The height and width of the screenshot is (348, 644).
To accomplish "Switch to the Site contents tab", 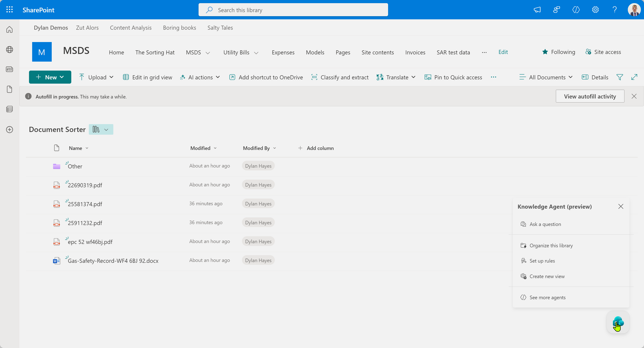I will tap(378, 52).
